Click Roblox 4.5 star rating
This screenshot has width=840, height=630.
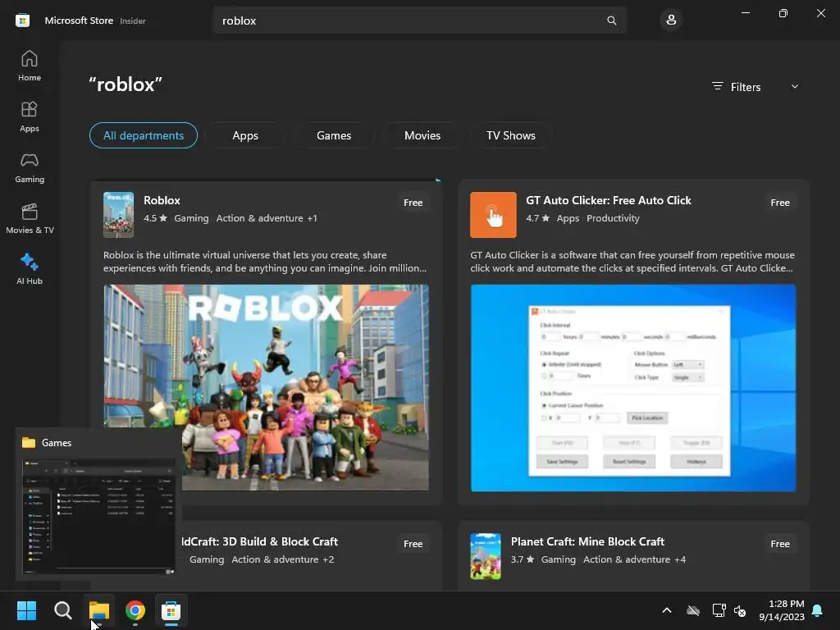coord(155,218)
